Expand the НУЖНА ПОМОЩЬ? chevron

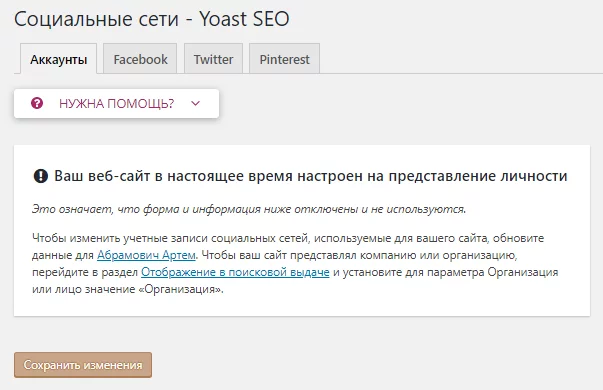coord(195,103)
